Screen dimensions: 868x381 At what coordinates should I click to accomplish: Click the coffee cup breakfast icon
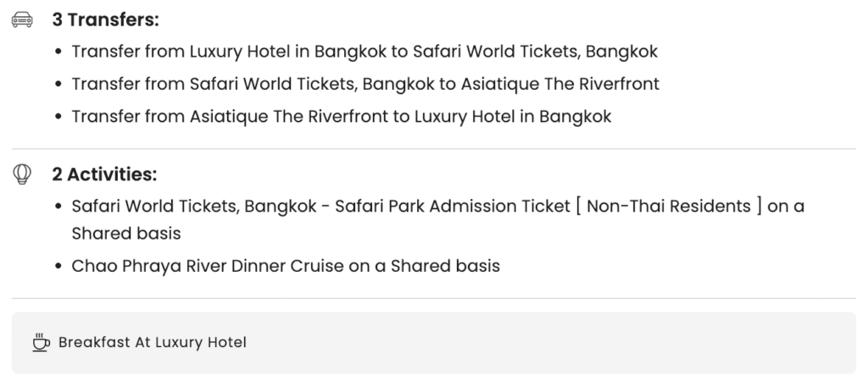point(41,343)
